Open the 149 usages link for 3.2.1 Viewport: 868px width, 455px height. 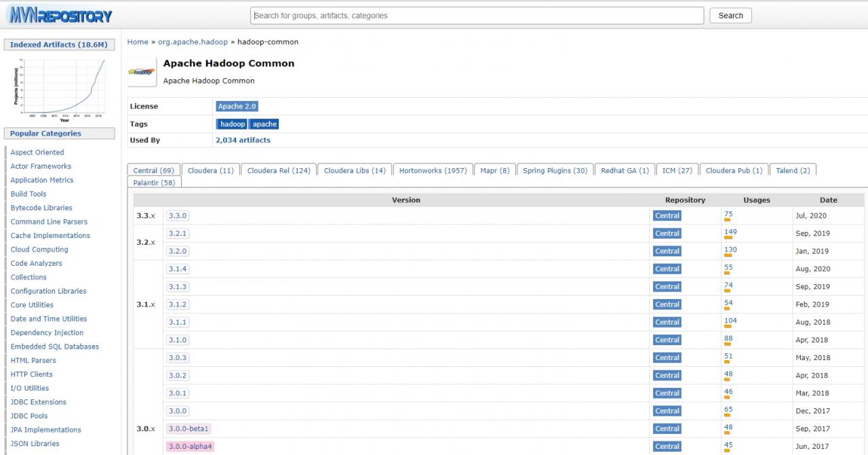pyautogui.click(x=730, y=232)
